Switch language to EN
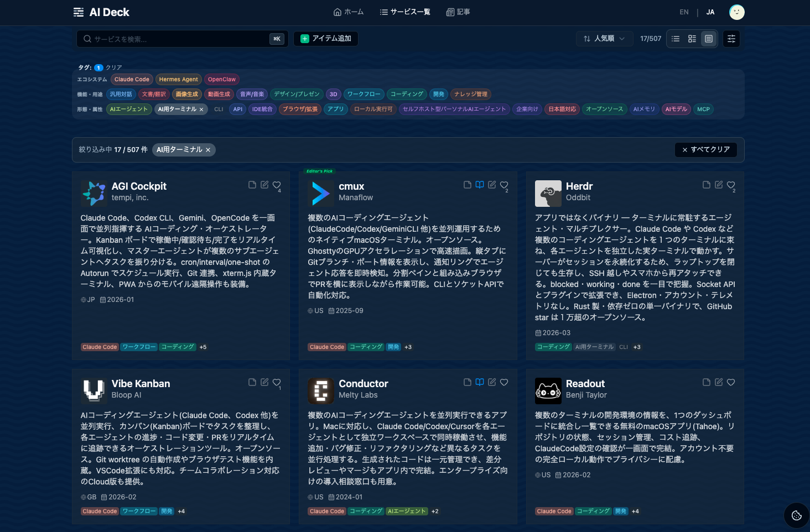This screenshot has width=810, height=532. click(x=684, y=12)
